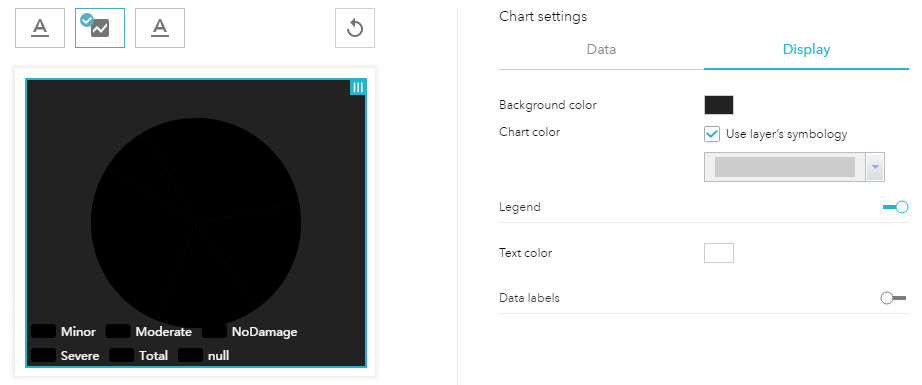The height and width of the screenshot is (385, 922).
Task: Select the text element icon beside chart
Action: [x=160, y=28]
